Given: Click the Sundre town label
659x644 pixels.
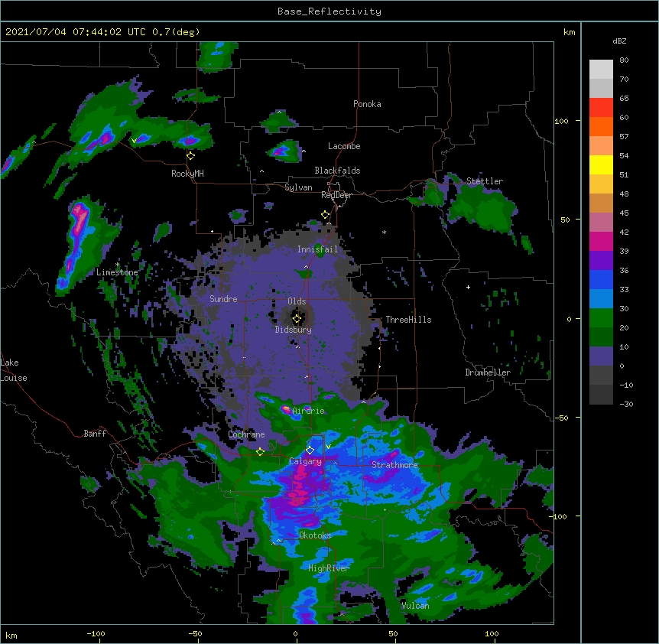Looking at the screenshot, I should [223, 299].
